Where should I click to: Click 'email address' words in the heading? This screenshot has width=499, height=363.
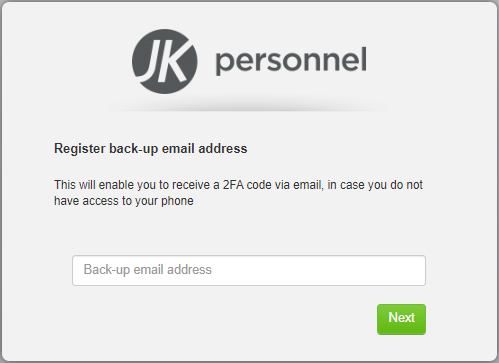pyautogui.click(x=204, y=149)
